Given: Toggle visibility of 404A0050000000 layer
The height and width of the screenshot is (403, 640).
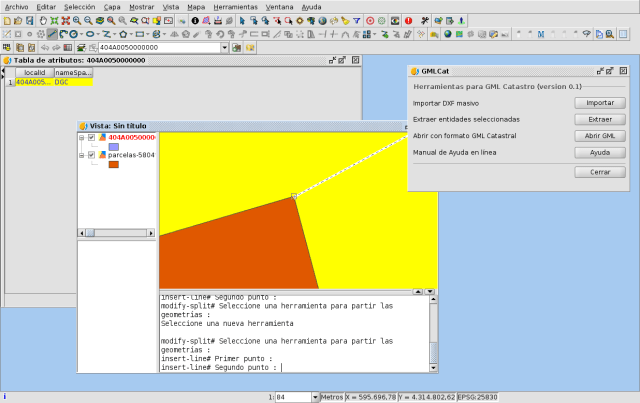Looking at the screenshot, I should coord(91,137).
